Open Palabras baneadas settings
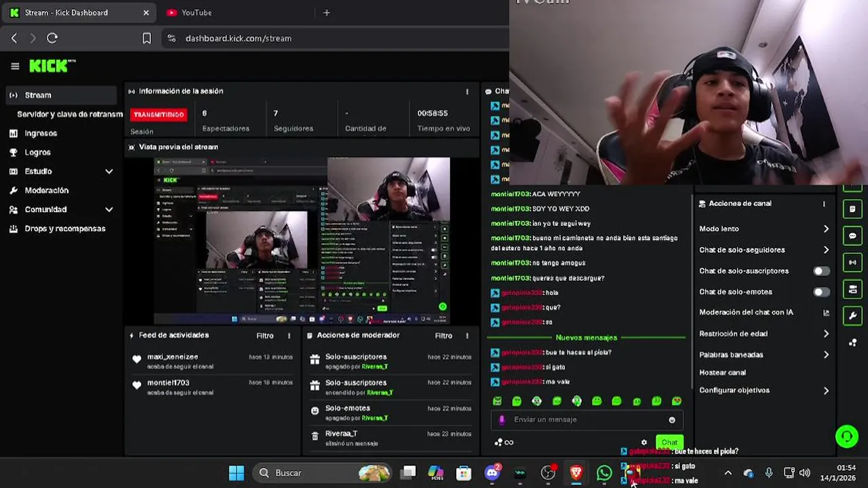 coord(764,355)
